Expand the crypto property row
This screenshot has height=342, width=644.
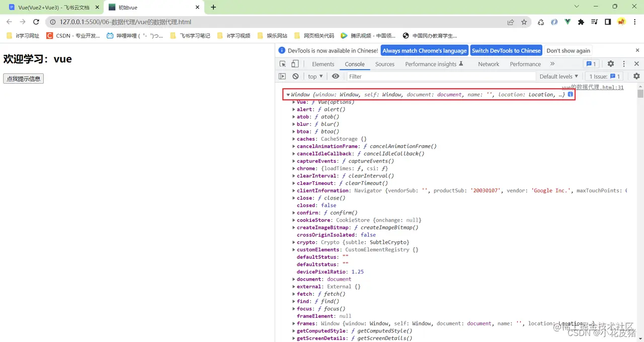pos(294,242)
